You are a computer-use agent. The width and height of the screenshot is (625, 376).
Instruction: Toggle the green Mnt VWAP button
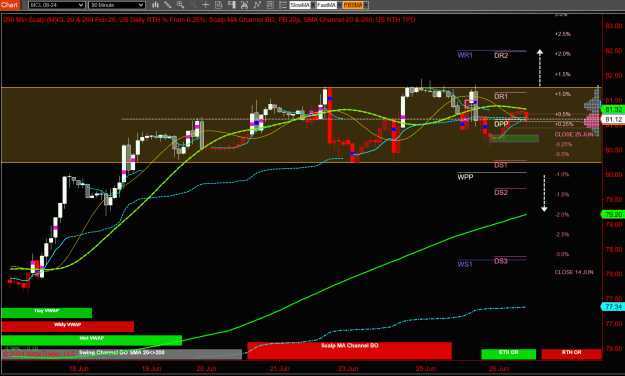pyautogui.click(x=92, y=340)
